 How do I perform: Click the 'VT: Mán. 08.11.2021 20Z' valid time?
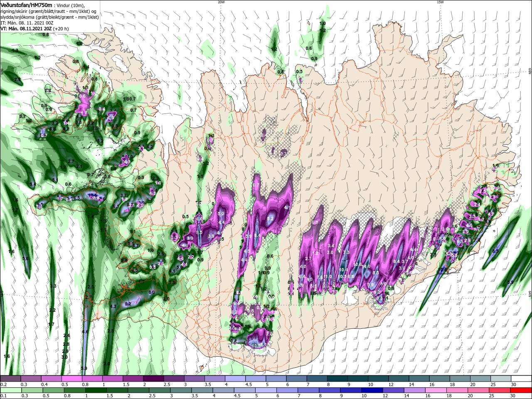click(x=26, y=29)
